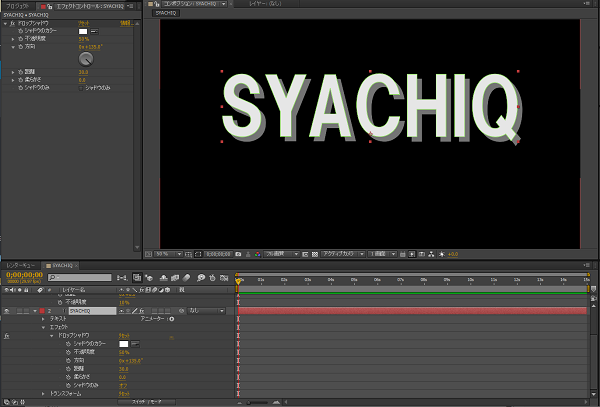Click the shadow color white swatch

pyautogui.click(x=83, y=30)
